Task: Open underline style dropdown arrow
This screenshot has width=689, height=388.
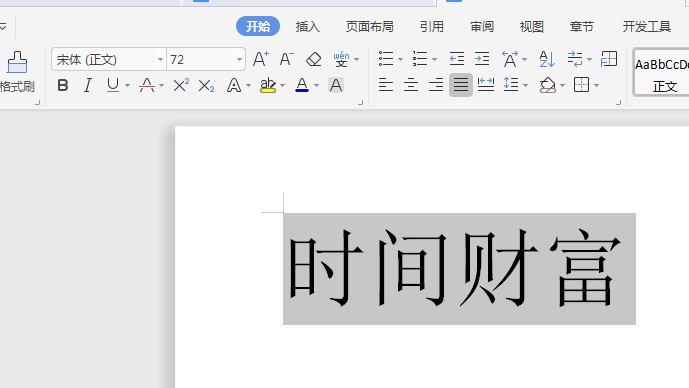Action: click(127, 85)
